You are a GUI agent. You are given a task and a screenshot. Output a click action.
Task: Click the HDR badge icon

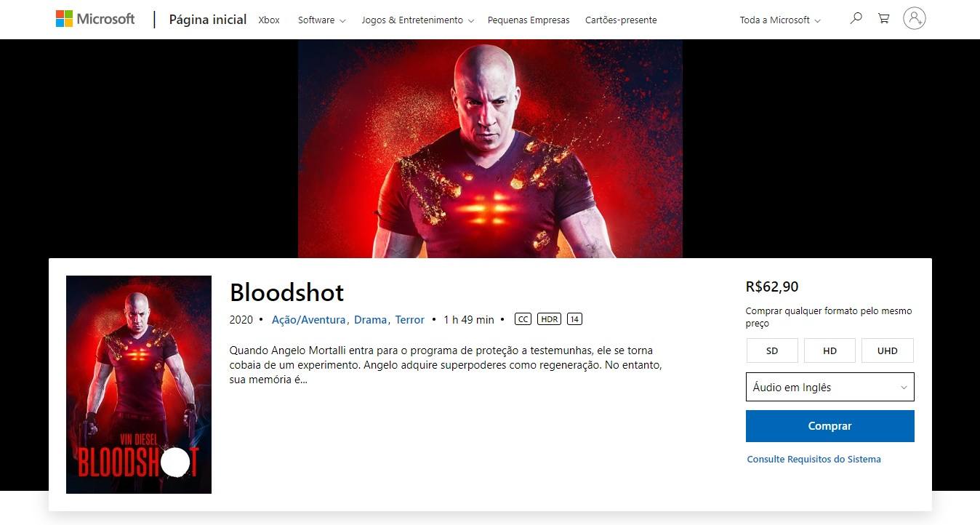[549, 319]
